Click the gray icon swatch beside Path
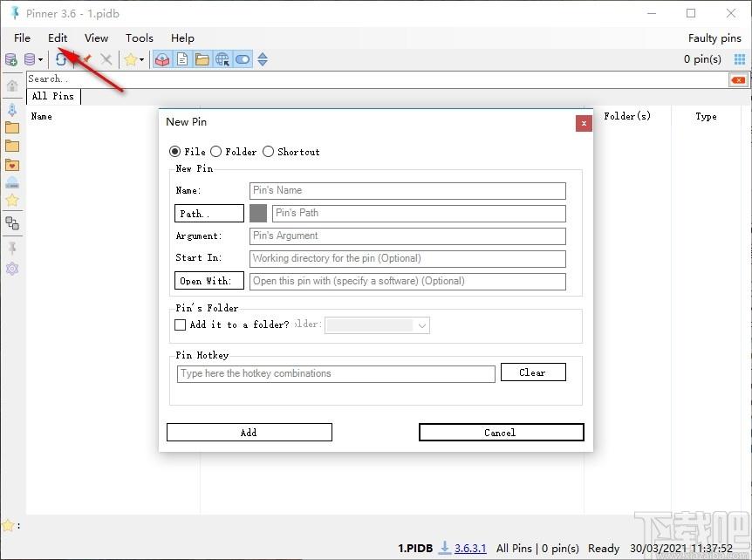 [258, 213]
